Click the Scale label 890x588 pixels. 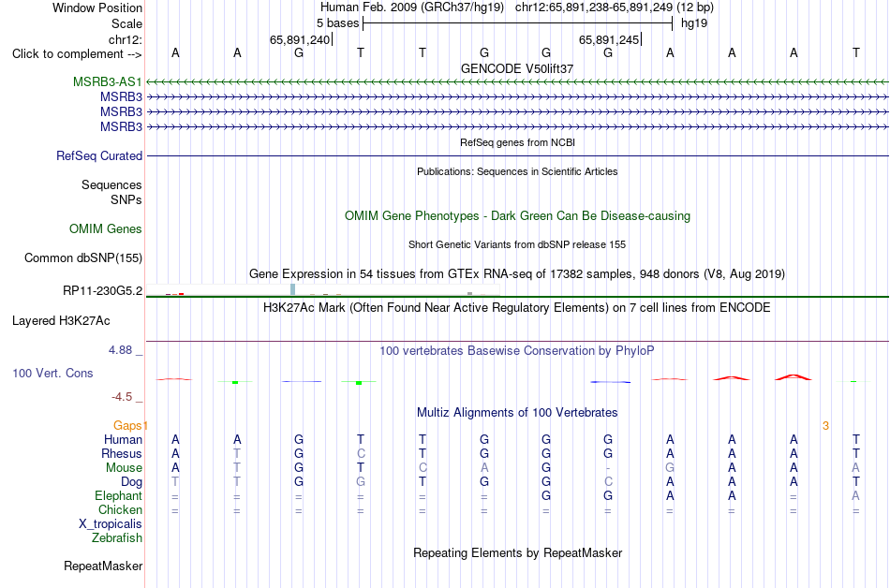pyautogui.click(x=127, y=23)
